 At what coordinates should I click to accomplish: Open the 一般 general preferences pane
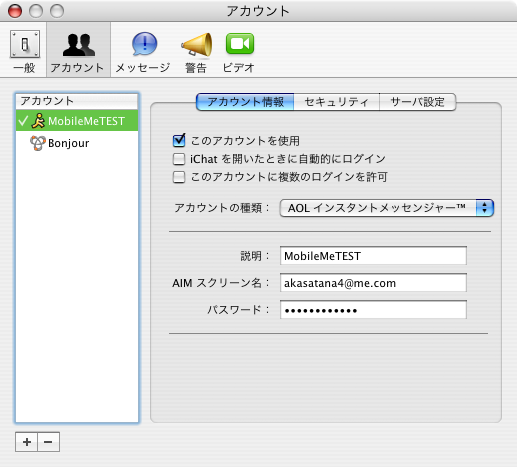pyautogui.click(x=24, y=51)
